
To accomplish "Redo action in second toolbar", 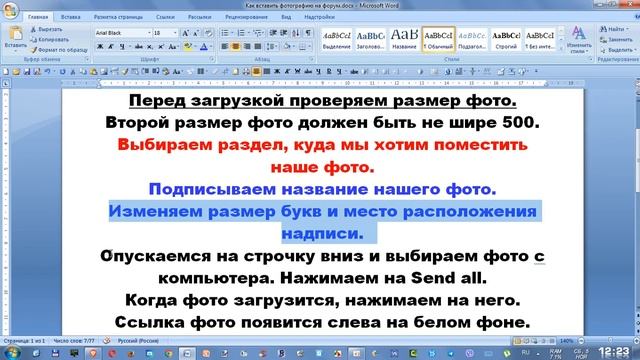I will coord(62,72).
